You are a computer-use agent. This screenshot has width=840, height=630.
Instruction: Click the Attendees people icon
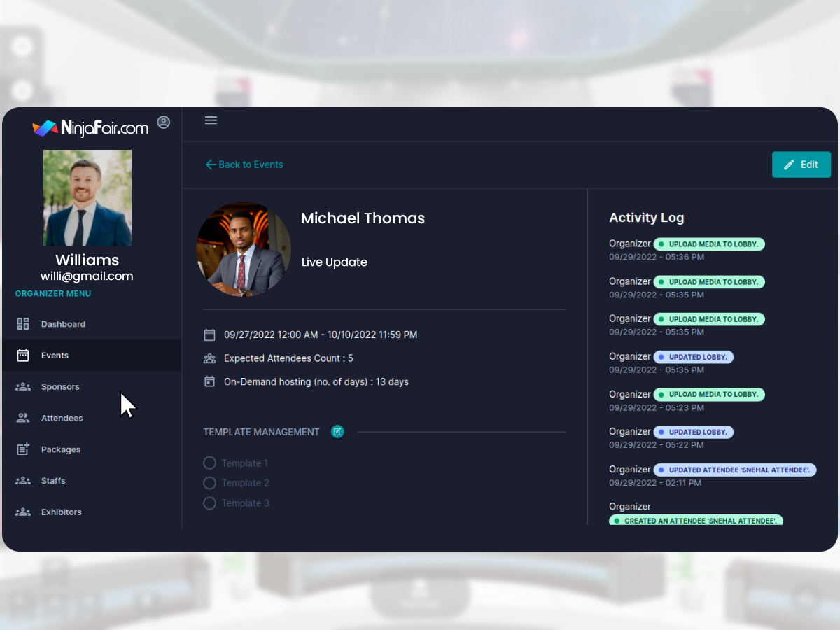coord(23,418)
